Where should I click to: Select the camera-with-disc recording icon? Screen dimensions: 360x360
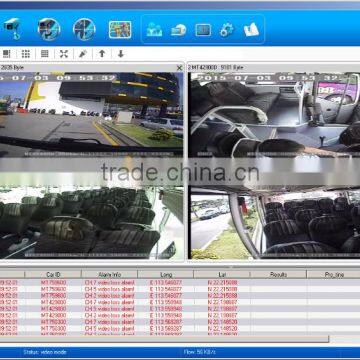point(179,30)
